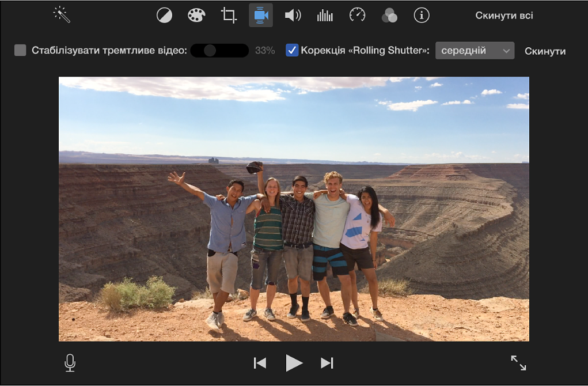This screenshot has height=386, width=588.
Task: Open clip filter and audio effects circles
Action: click(x=389, y=16)
